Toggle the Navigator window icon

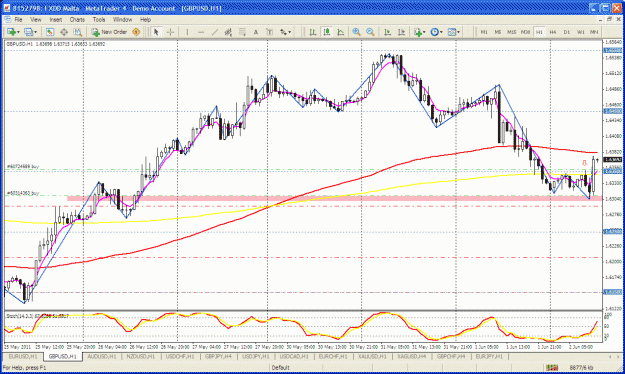(64, 32)
